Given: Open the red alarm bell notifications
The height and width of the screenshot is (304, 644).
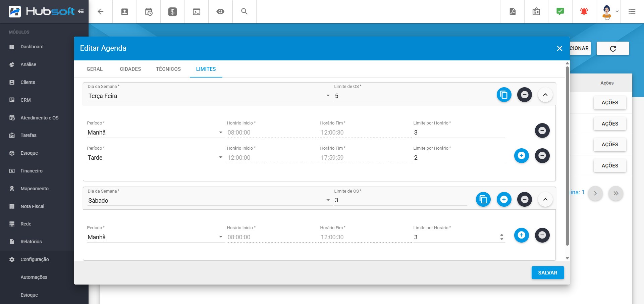Looking at the screenshot, I should coord(584,11).
